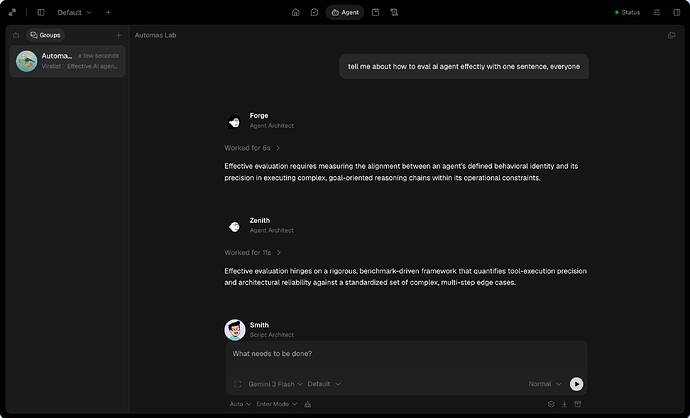Click 'a few seconds' timestamp in sidebar
Image resolution: width=690 pixels, height=418 pixels.
click(98, 56)
